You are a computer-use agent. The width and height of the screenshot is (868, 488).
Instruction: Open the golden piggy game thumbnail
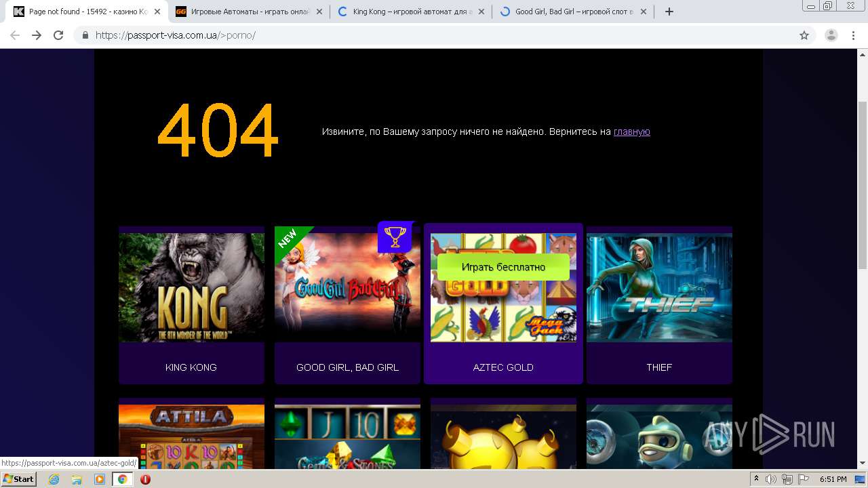click(x=503, y=436)
